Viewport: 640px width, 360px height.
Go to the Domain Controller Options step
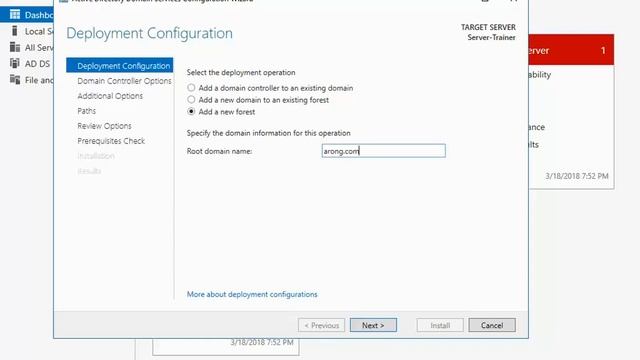point(124,81)
